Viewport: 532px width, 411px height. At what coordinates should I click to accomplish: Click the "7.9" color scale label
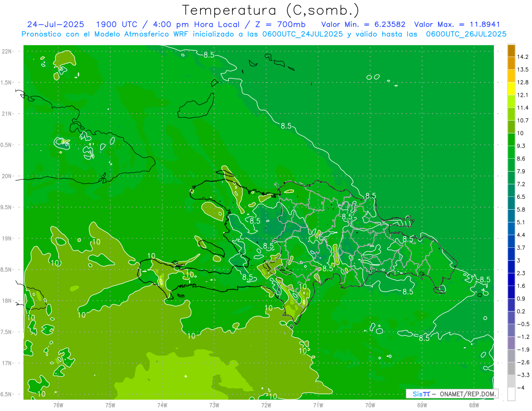(x=521, y=172)
